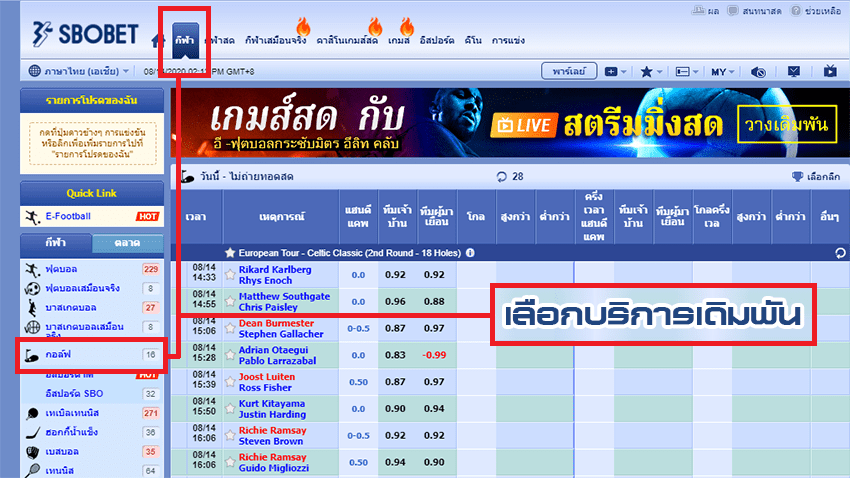
Task: Toggle favorite star for Dean Burmester match
Action: pos(230,328)
